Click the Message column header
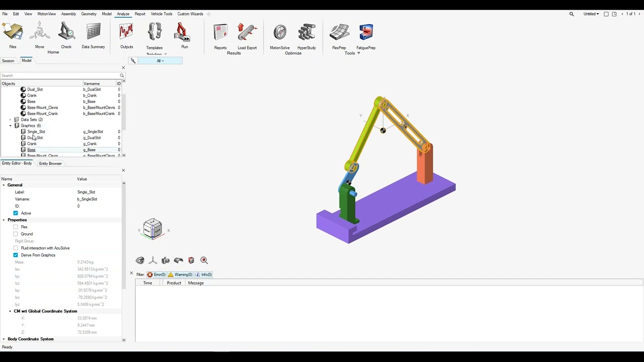The image size is (644, 362). (x=196, y=283)
